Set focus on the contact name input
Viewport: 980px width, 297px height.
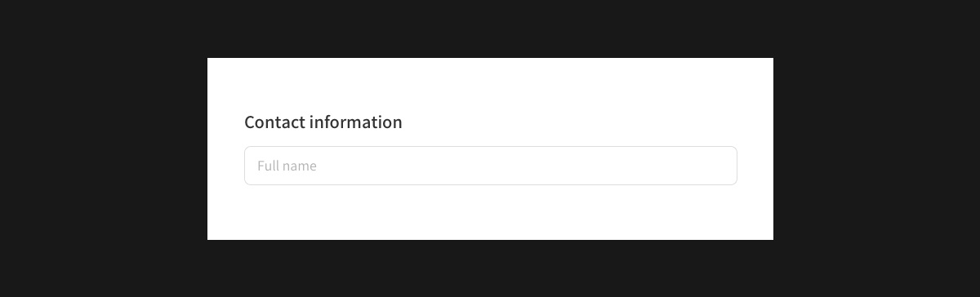(x=490, y=166)
